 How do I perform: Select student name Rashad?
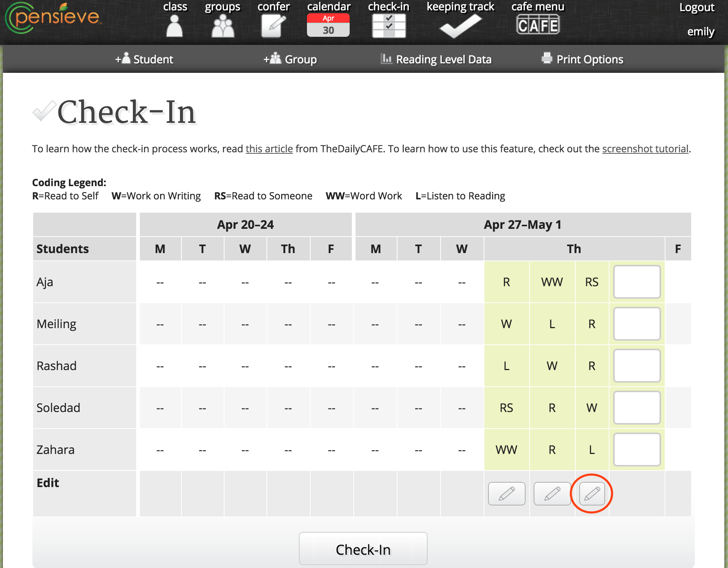(x=56, y=366)
